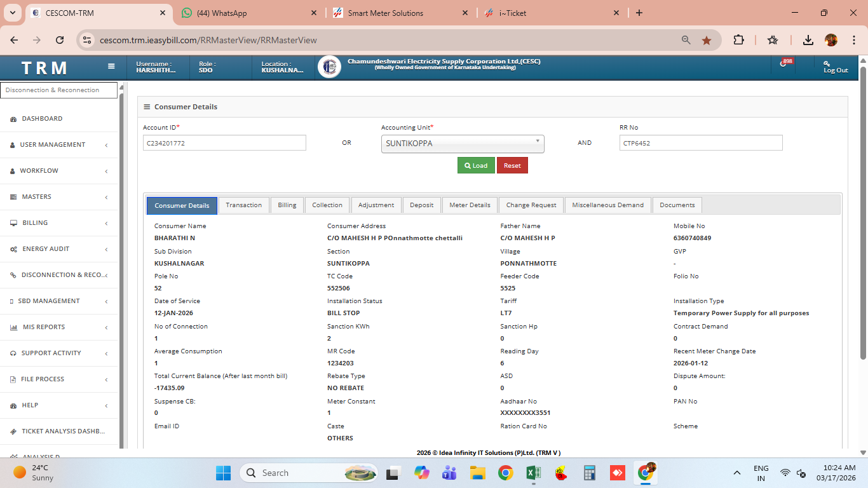
Task: Expand the Energy Audit menu chevron
Action: (x=106, y=249)
